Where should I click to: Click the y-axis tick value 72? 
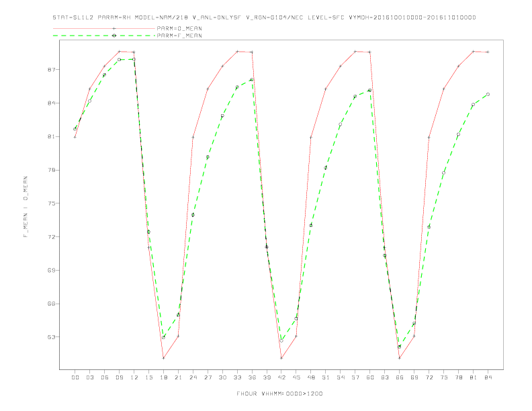(x=51, y=236)
